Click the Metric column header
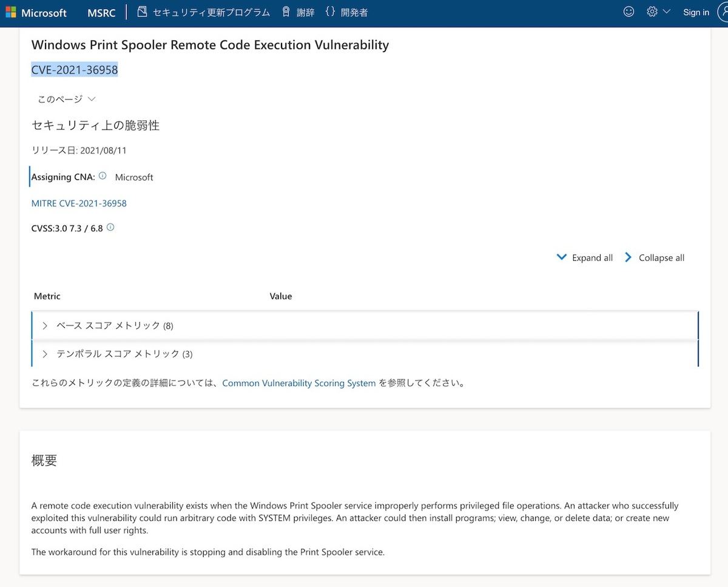Viewport: 728px width, 587px height. pyautogui.click(x=47, y=296)
